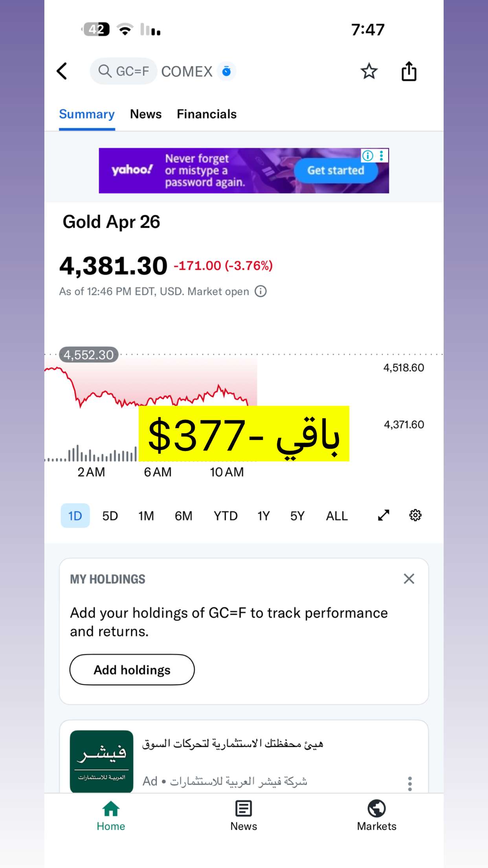Tap the back arrow icon
The width and height of the screenshot is (488, 868).
pos(62,71)
